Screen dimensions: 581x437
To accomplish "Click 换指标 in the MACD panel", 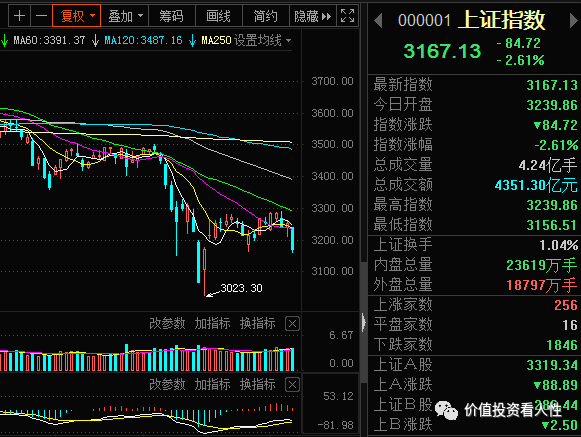I will click(258, 384).
